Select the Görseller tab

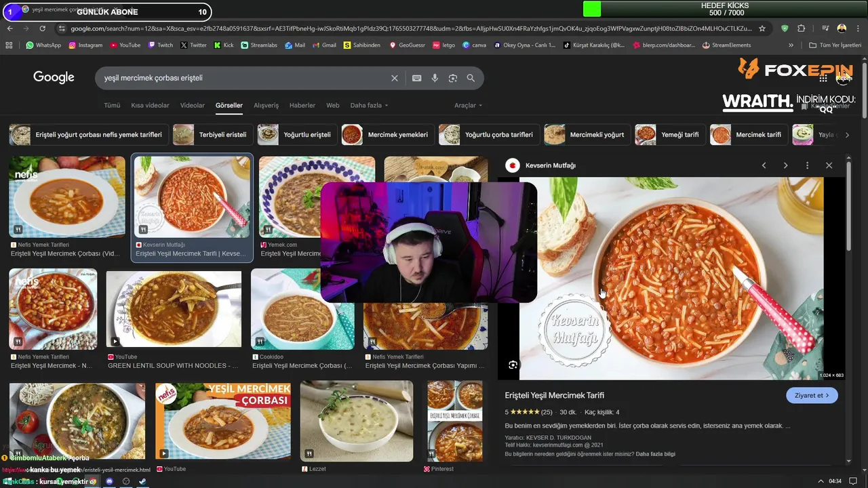(x=229, y=106)
